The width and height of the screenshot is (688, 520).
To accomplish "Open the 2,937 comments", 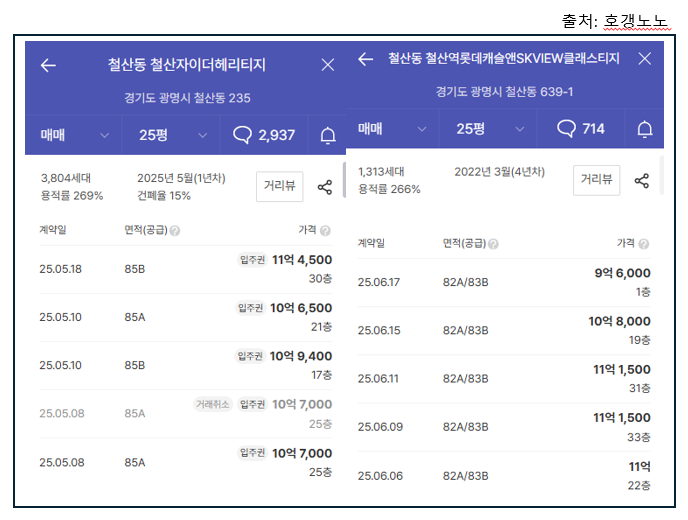I will 264,135.
